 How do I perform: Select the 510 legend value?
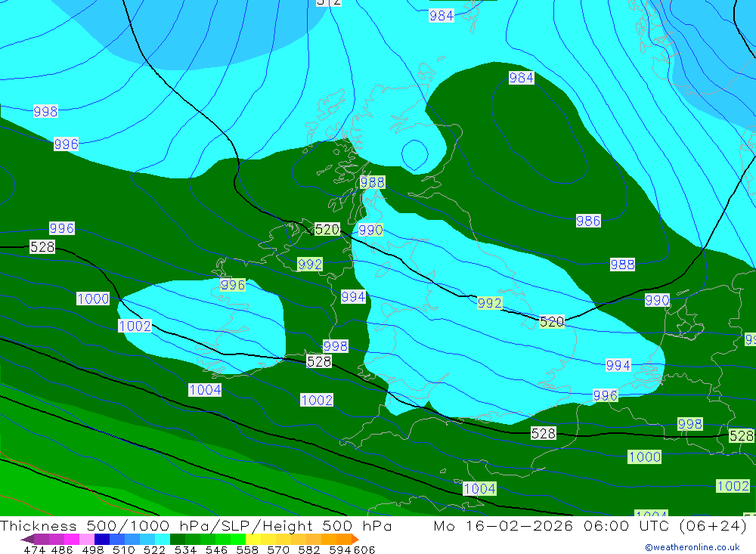(124, 550)
